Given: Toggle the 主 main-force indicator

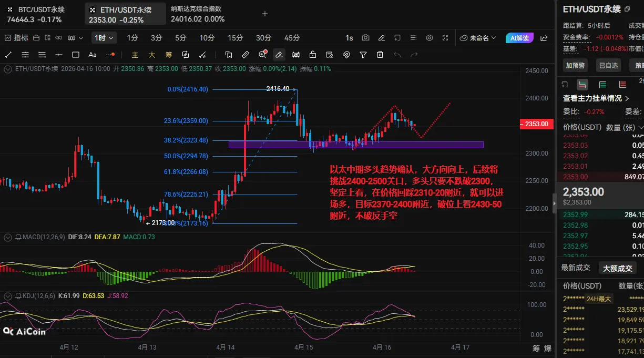Looking at the screenshot, I should (135, 55).
